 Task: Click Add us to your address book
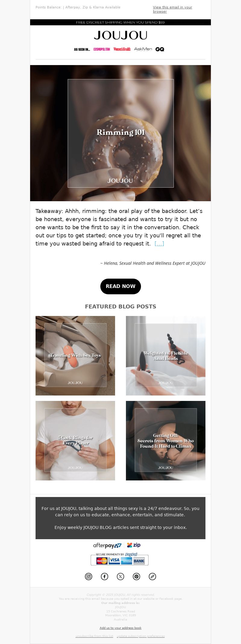(x=120, y=628)
